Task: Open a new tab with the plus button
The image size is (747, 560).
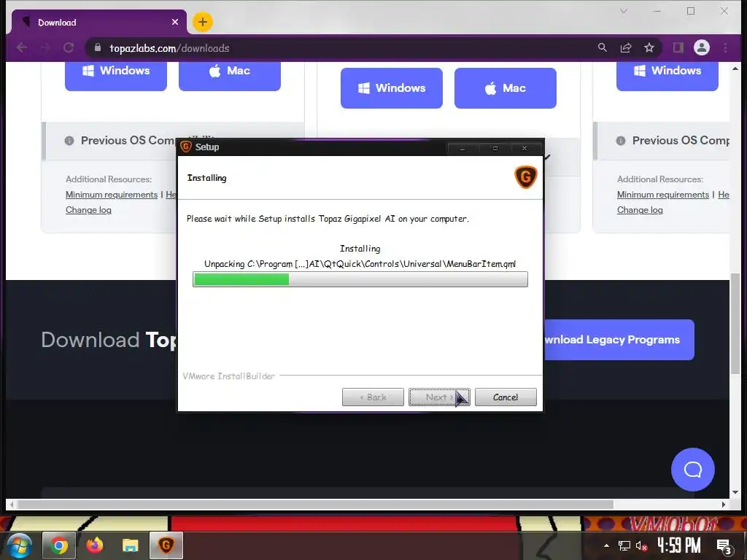Action: click(203, 22)
